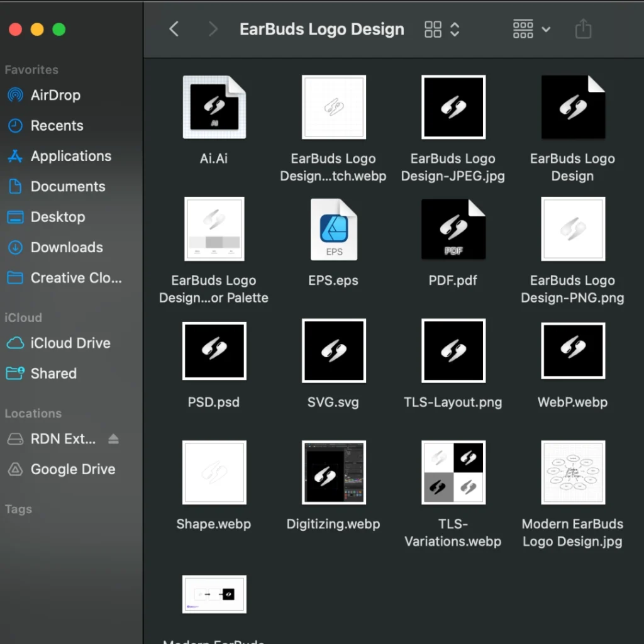Image resolution: width=644 pixels, height=644 pixels.
Task: Select the Ai.Ai Illustrator file
Action: (214, 107)
